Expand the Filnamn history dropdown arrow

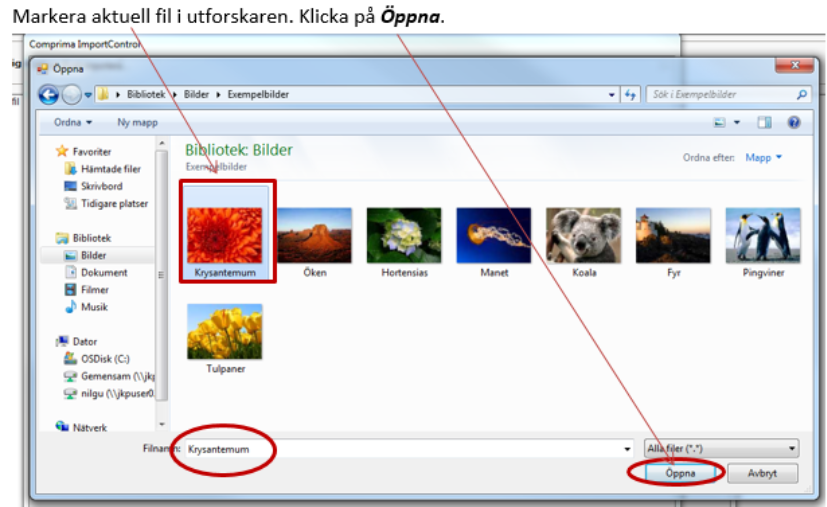coord(627,449)
